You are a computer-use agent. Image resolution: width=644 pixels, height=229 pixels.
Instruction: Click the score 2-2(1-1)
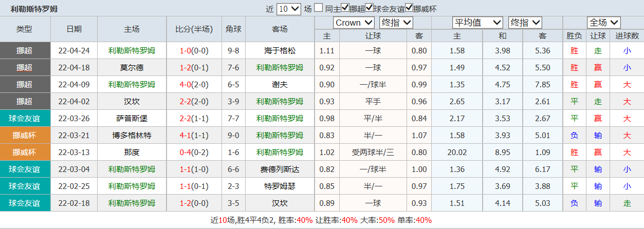[194, 118]
